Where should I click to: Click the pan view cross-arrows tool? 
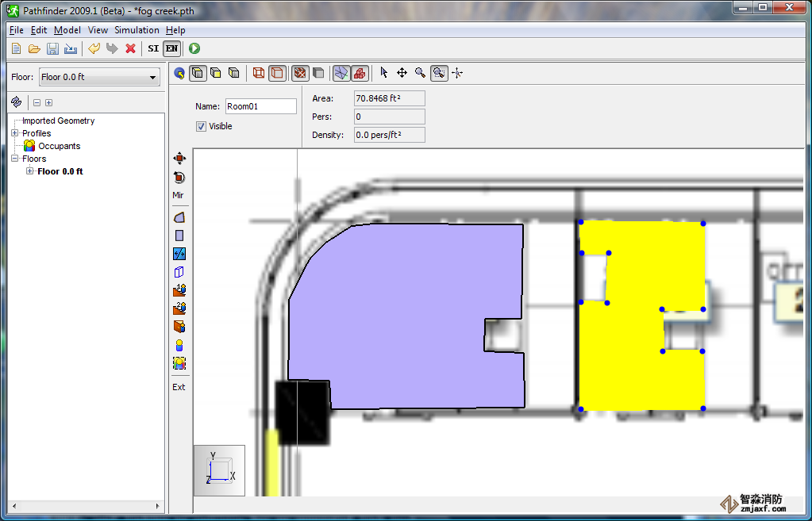click(402, 73)
